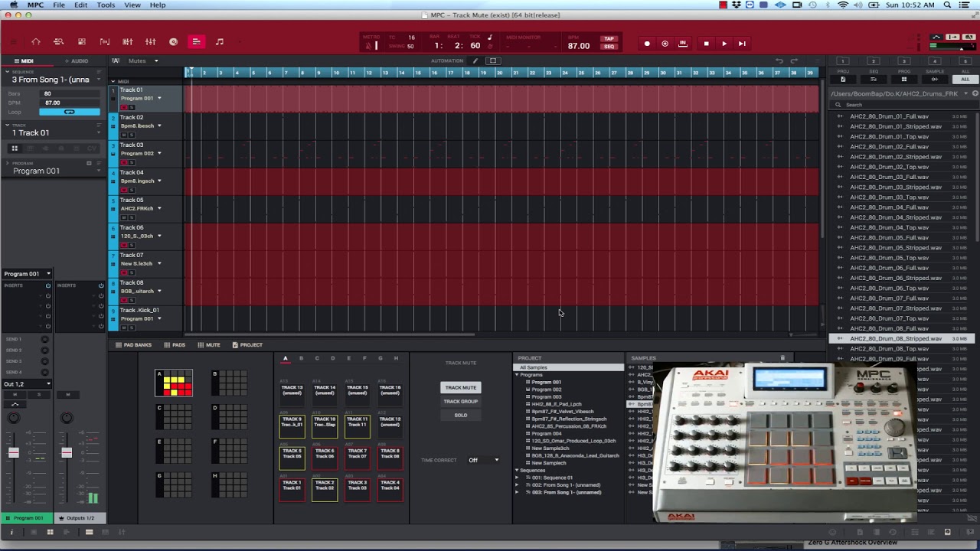Select the highlighted Track View mode icon

point(196,42)
